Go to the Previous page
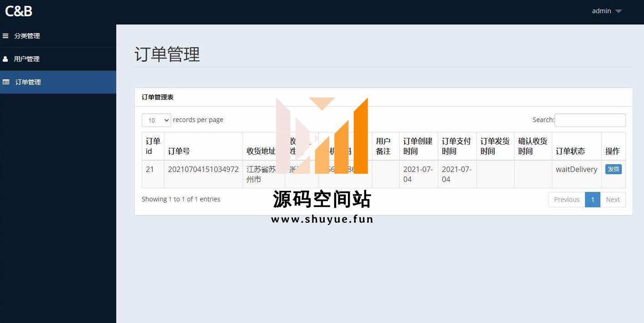The image size is (644, 323). (x=567, y=200)
